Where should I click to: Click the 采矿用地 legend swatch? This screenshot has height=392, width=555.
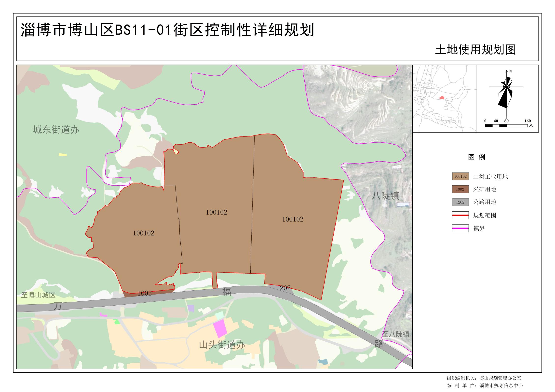pyautogui.click(x=460, y=189)
